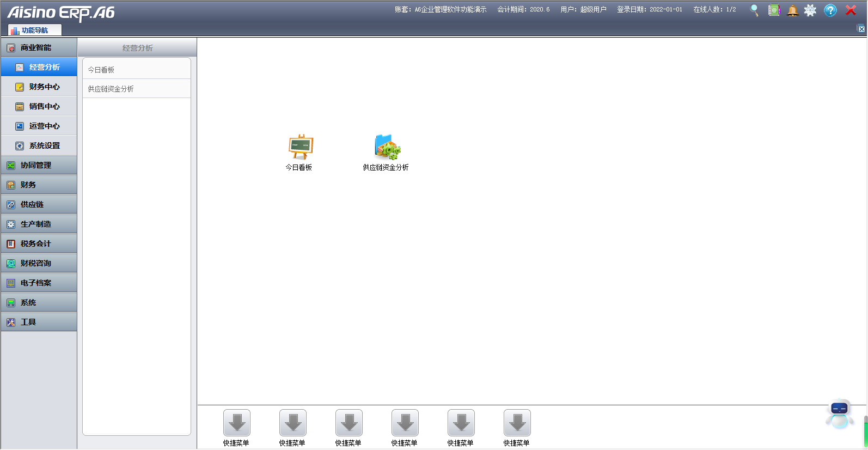Choose 今日看板 in the 经营分析 list

pos(101,70)
